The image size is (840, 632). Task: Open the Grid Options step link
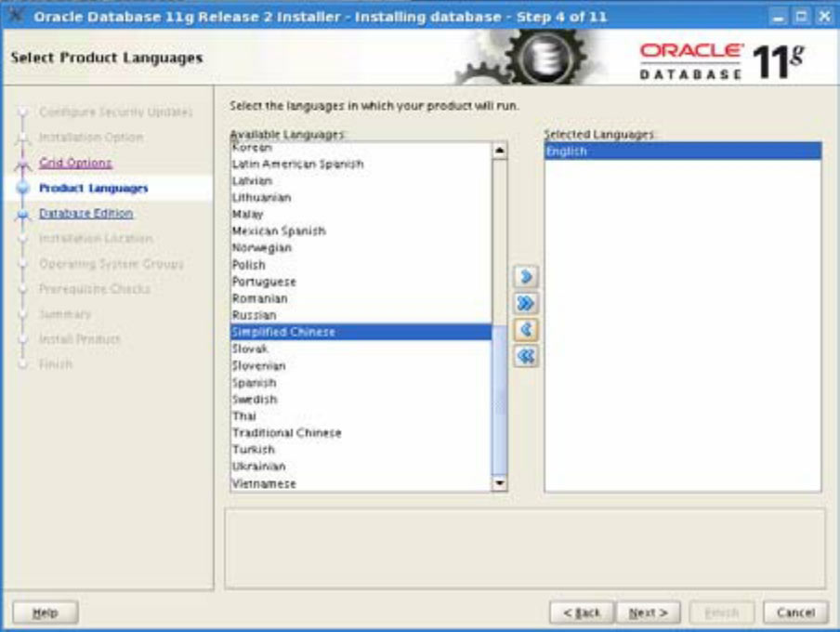click(x=75, y=163)
